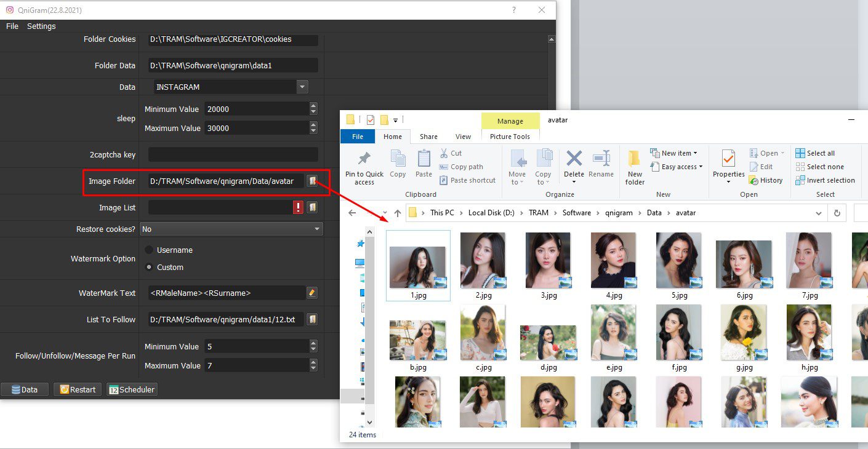Click the 2captcha key input field
868x449 pixels.
[233, 154]
